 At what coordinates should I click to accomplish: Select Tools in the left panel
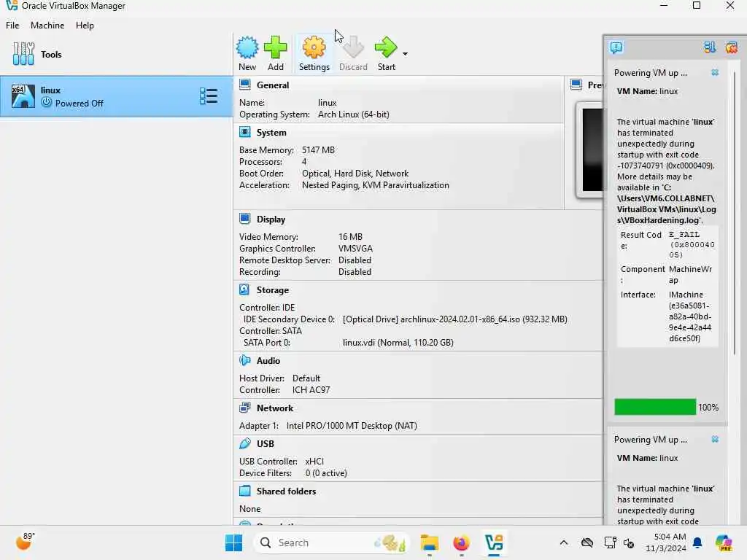pos(116,54)
